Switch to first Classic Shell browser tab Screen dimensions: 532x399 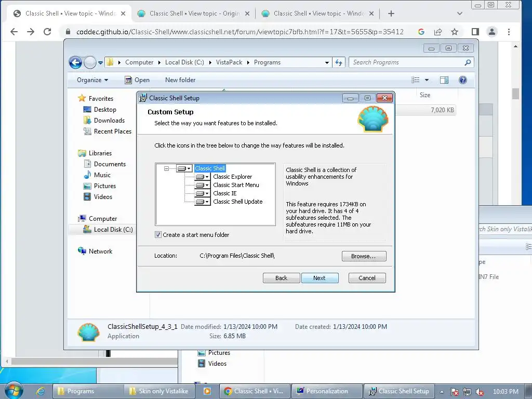(x=70, y=14)
